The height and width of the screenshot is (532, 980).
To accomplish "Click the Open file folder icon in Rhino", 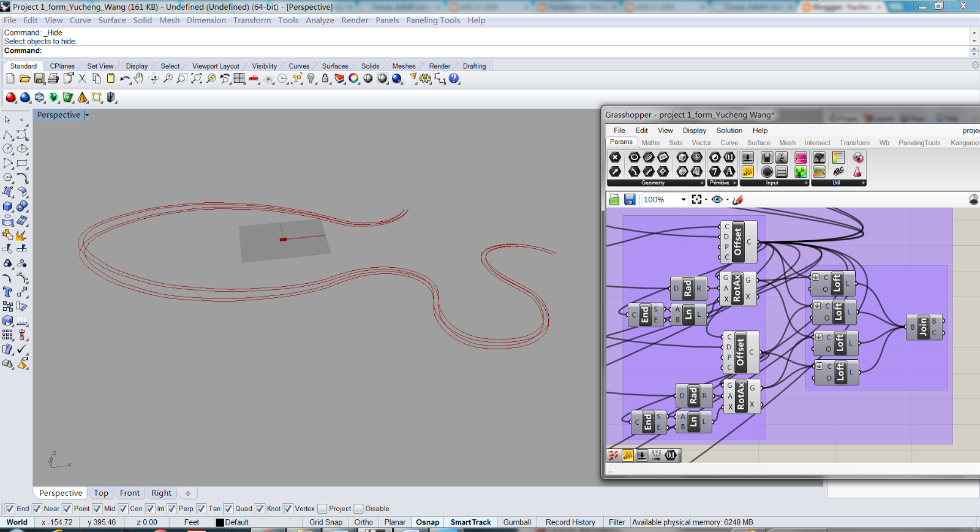I will pos(24,78).
